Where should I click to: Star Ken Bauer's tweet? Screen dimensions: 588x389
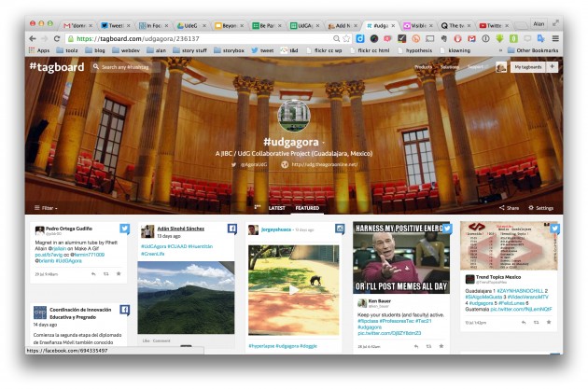point(441,346)
